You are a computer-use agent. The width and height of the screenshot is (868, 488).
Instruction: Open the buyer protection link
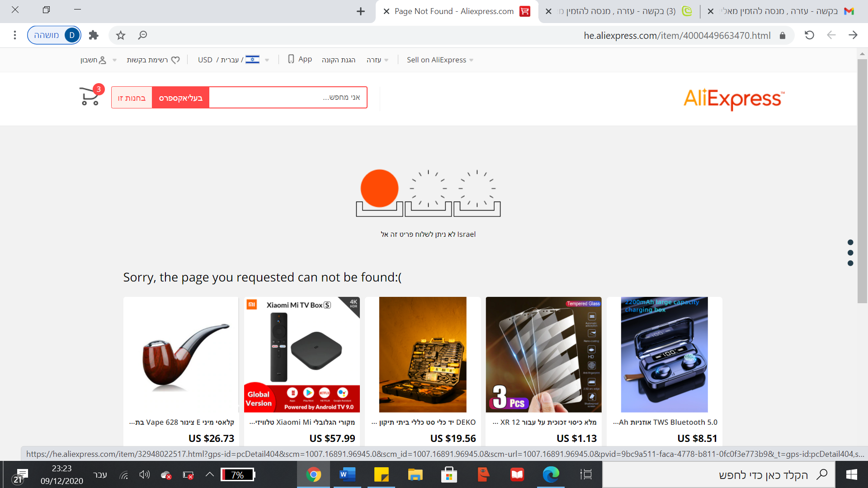point(339,60)
